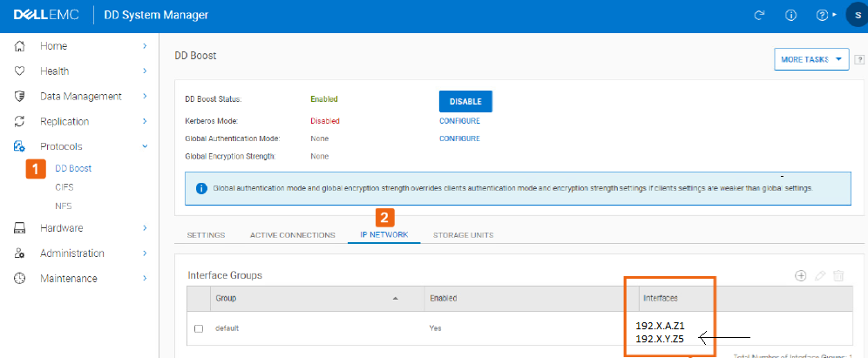
Task: Open the info icon in header
Action: pos(791,16)
